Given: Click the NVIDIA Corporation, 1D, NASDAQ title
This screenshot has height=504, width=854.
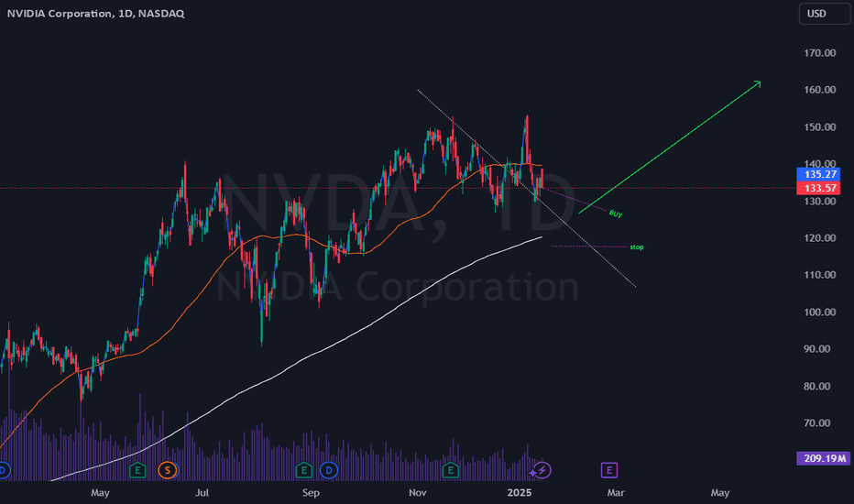Looking at the screenshot, I should 96,13.
